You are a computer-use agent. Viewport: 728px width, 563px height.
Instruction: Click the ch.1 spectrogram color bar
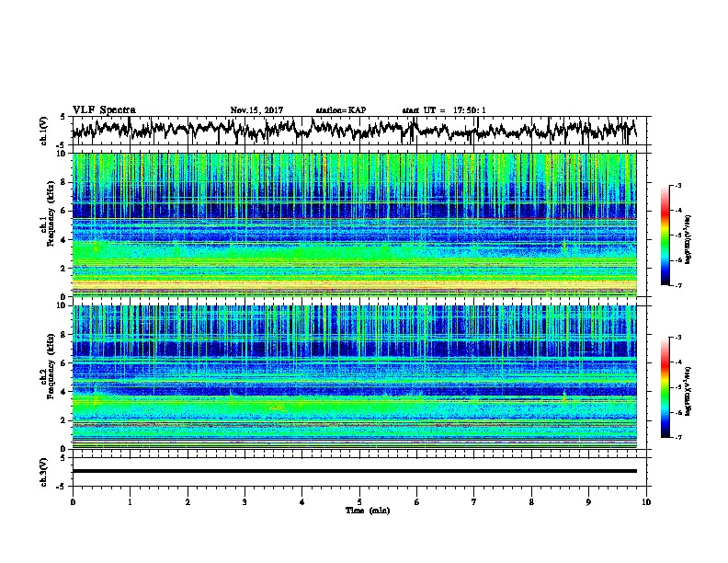pos(665,236)
